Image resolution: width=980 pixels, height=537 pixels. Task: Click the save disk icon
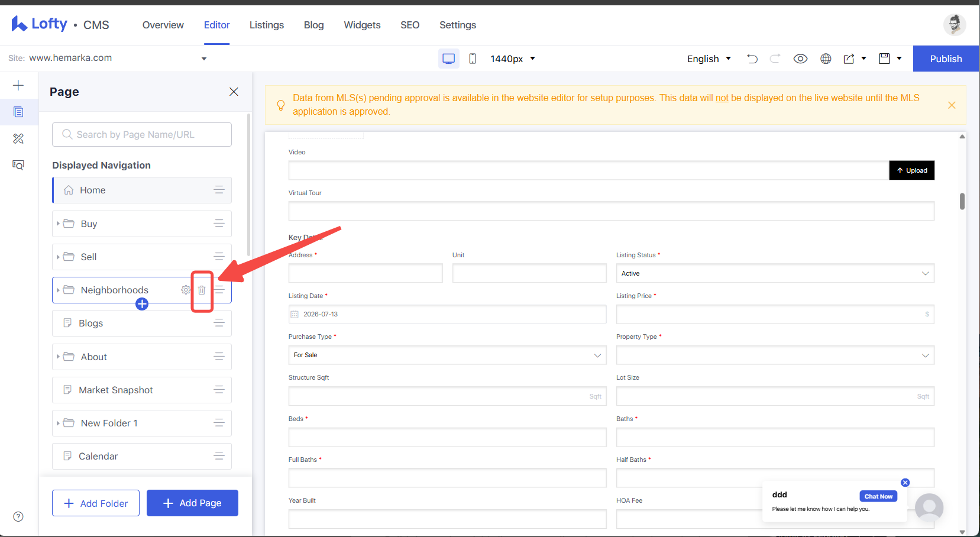coord(884,59)
